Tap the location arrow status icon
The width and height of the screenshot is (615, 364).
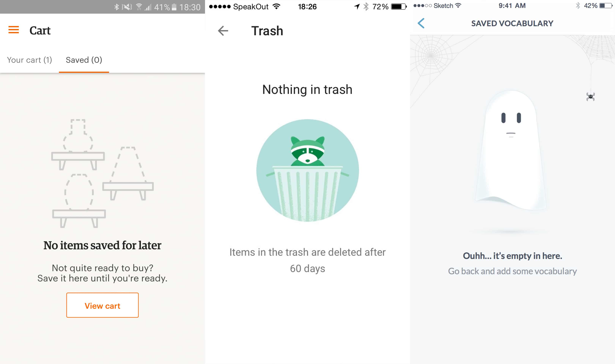point(357,7)
